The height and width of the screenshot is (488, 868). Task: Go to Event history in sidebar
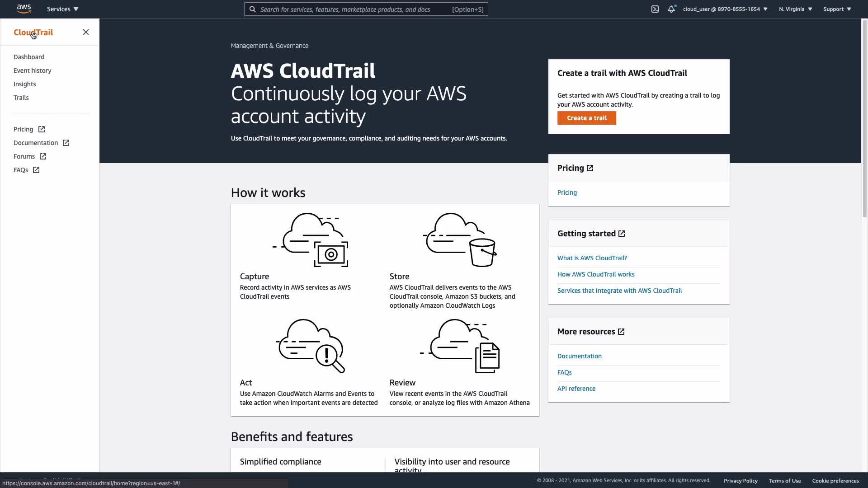[x=33, y=70]
